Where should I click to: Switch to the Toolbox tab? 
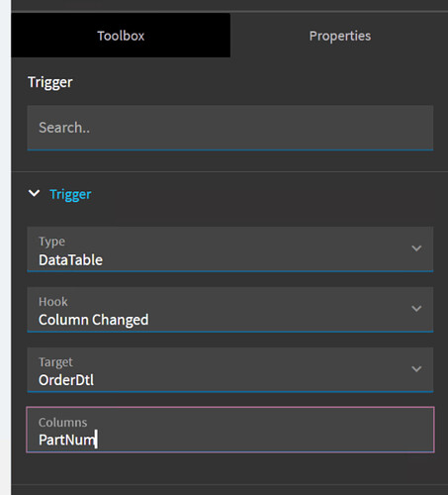121,36
